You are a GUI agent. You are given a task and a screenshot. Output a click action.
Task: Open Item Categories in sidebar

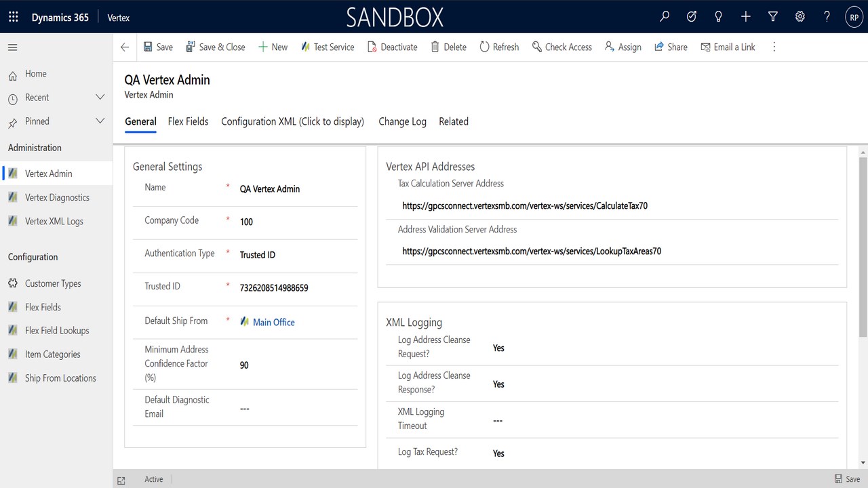56,354
